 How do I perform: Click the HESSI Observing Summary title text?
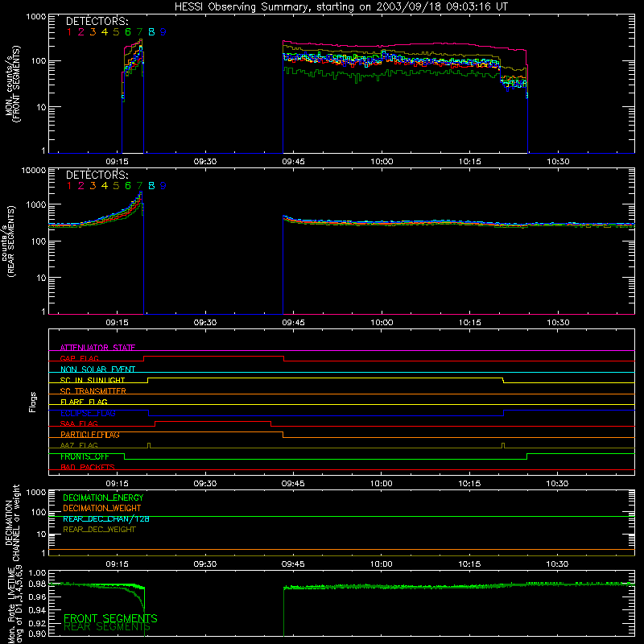click(341, 7)
